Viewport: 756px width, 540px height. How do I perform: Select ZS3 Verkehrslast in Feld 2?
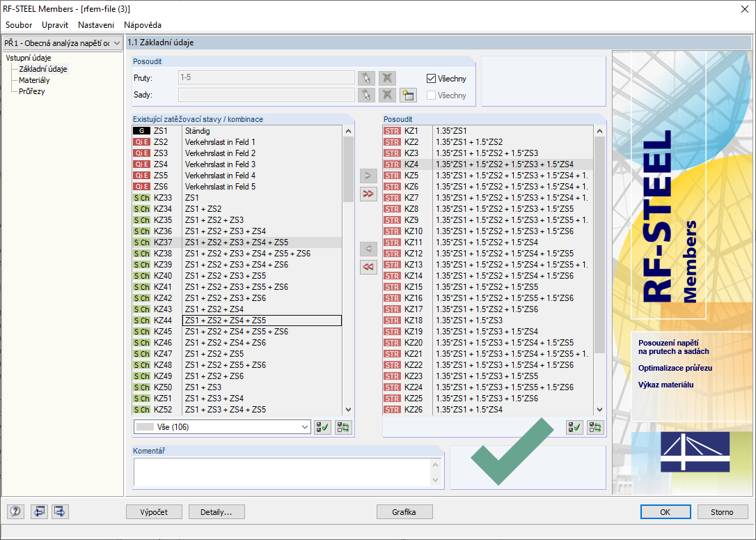click(x=237, y=153)
